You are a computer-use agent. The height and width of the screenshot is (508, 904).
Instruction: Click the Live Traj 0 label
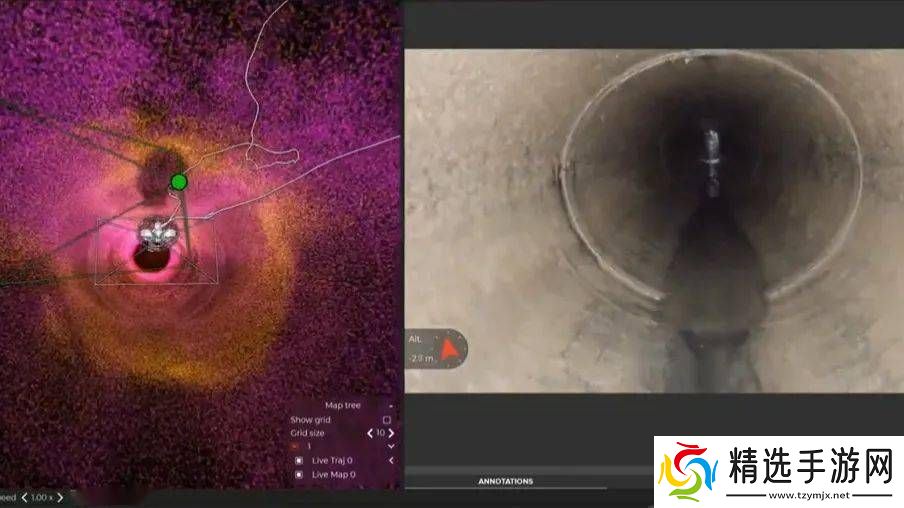pyautogui.click(x=333, y=460)
